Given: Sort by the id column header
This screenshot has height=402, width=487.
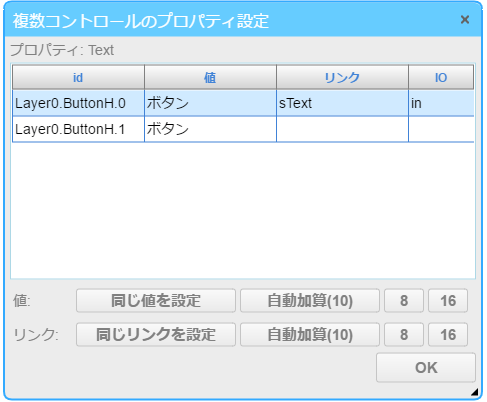Looking at the screenshot, I should tap(78, 77).
